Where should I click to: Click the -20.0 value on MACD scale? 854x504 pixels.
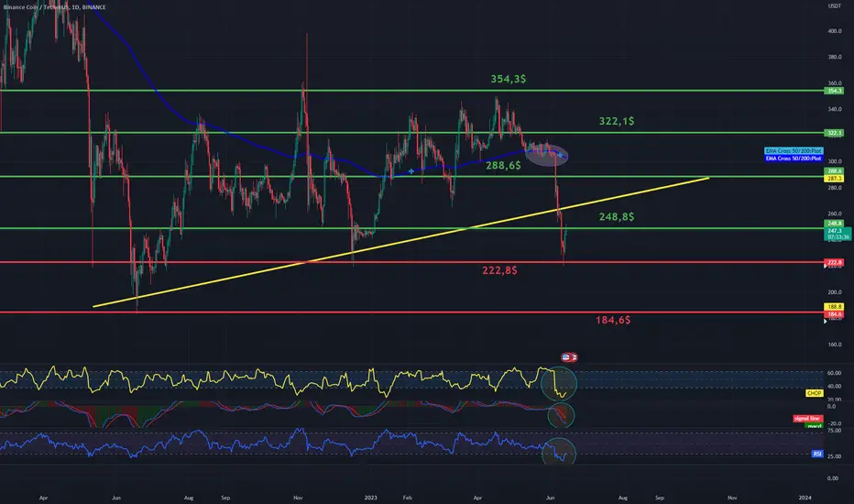(x=835, y=423)
